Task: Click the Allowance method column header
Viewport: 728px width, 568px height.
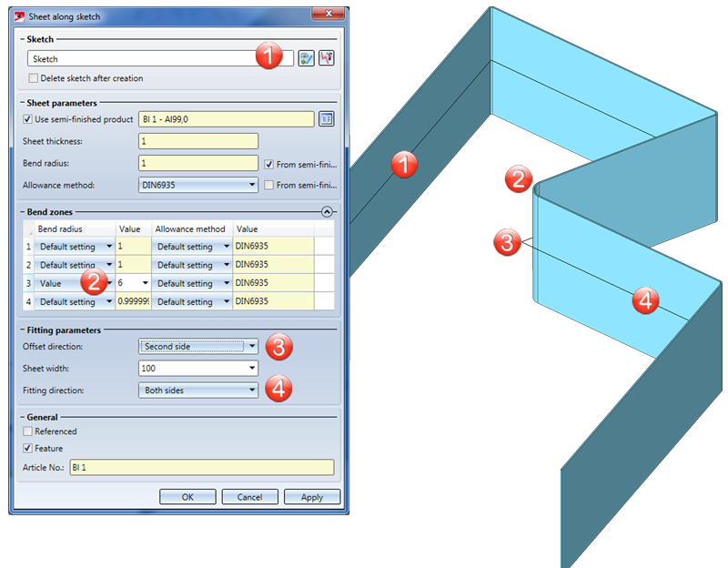Action: (192, 229)
